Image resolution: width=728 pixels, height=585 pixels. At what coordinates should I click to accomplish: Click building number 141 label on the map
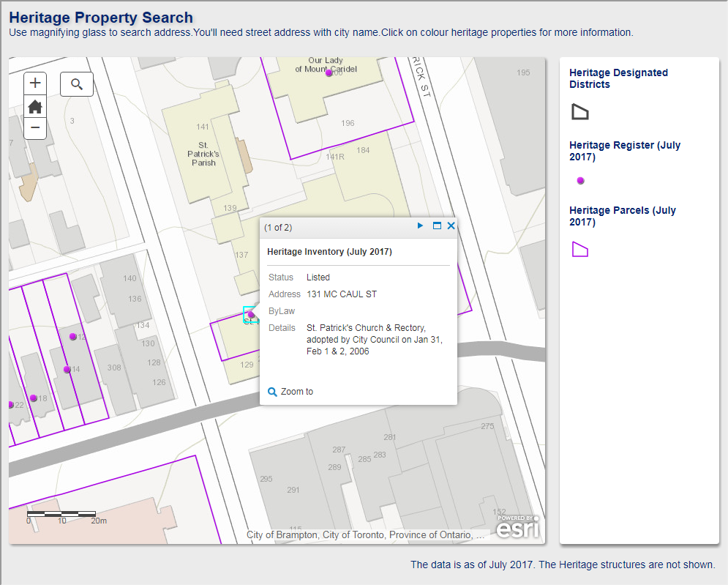pos(203,127)
